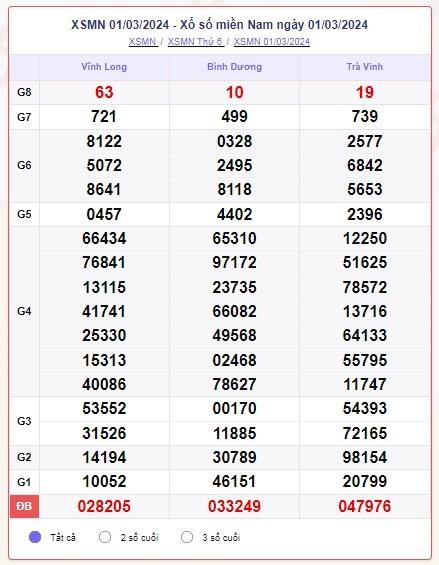Click the G4 row label
The height and width of the screenshot is (565, 439).
[24, 311]
